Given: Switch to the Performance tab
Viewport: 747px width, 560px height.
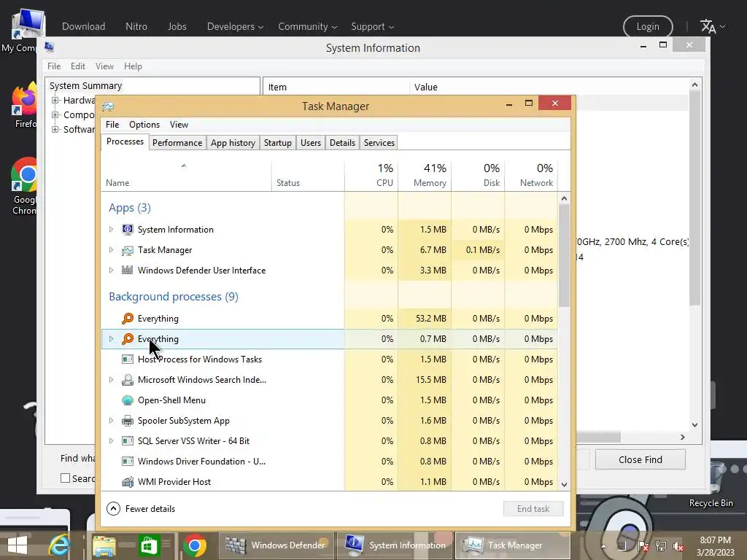Looking at the screenshot, I should [177, 143].
